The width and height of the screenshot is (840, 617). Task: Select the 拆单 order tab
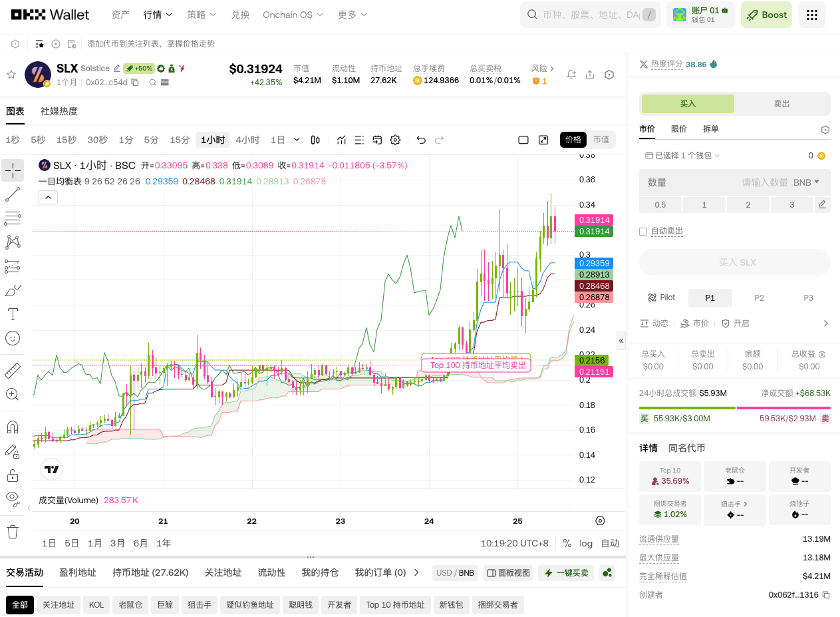tap(711, 129)
